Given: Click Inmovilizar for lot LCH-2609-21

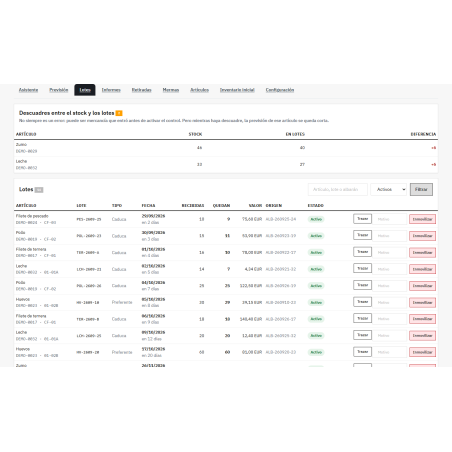Looking at the screenshot, I should pyautogui.click(x=422, y=269).
